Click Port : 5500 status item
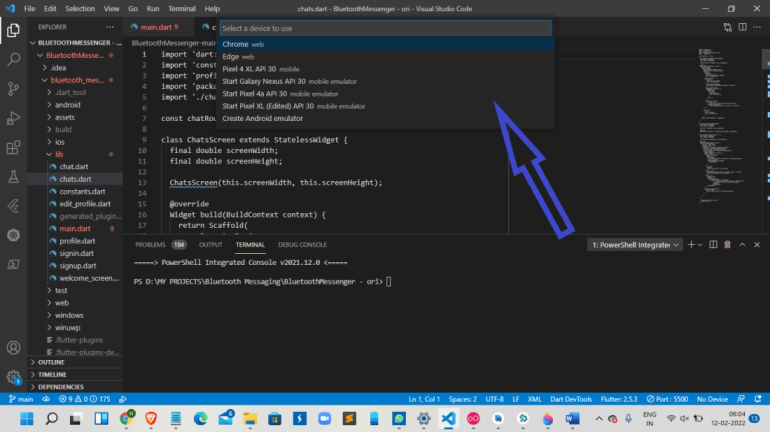The height and width of the screenshot is (432, 770). 667,399
